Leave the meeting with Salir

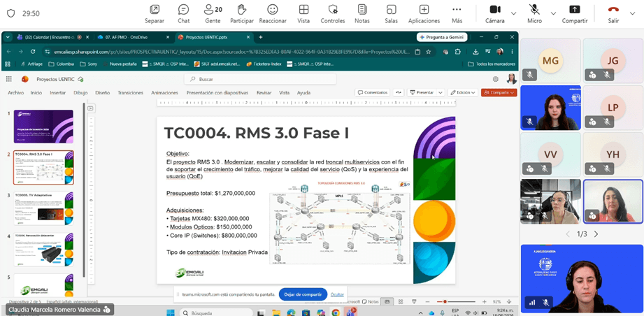point(614,13)
